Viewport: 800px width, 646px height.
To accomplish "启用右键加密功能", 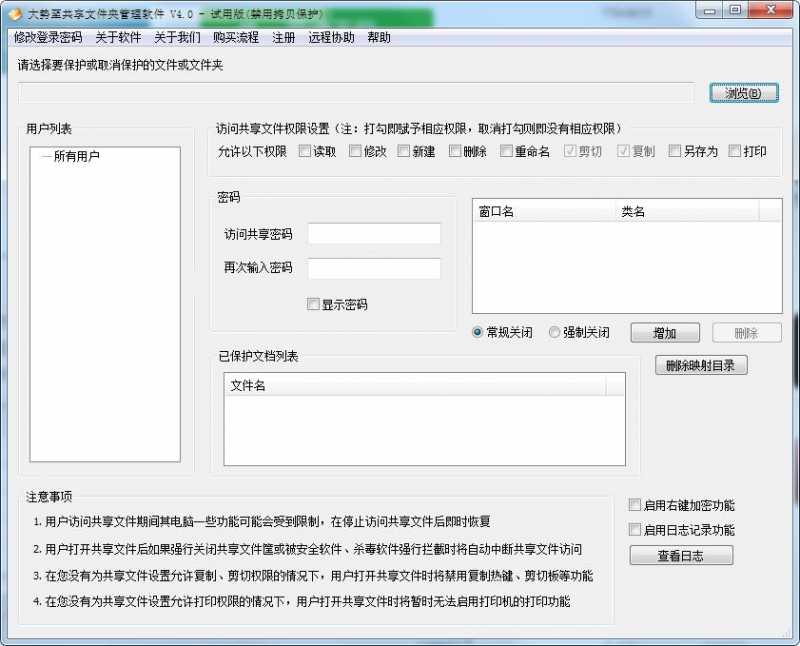I will [634, 505].
